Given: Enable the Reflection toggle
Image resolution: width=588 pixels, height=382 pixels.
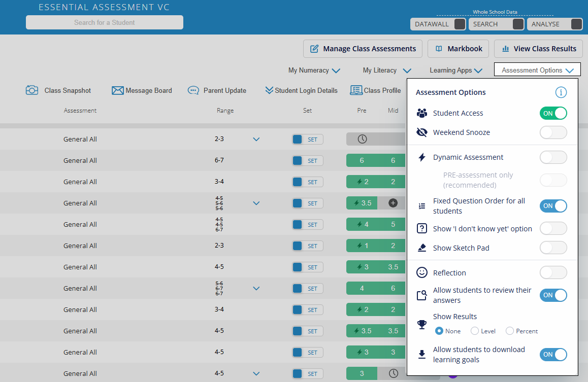Looking at the screenshot, I should (553, 272).
